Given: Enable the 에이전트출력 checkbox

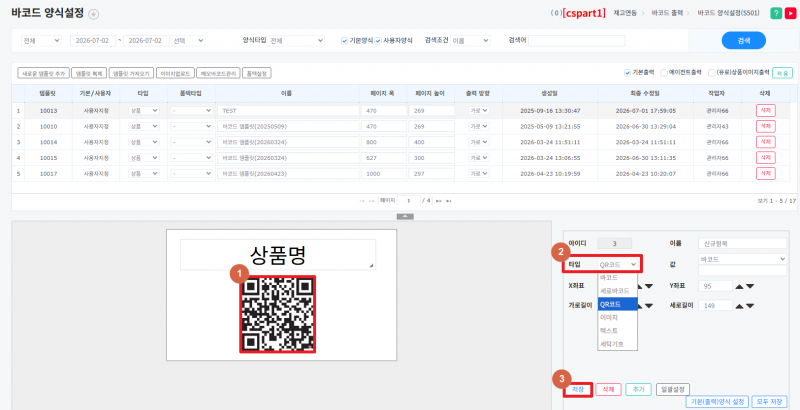Looking at the screenshot, I should (x=664, y=73).
